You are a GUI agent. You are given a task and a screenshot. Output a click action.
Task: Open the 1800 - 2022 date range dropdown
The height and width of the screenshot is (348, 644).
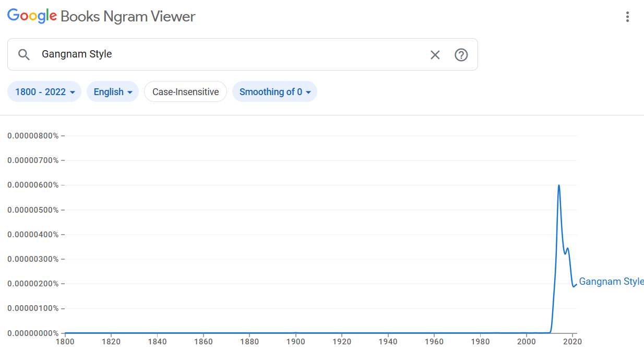(44, 92)
